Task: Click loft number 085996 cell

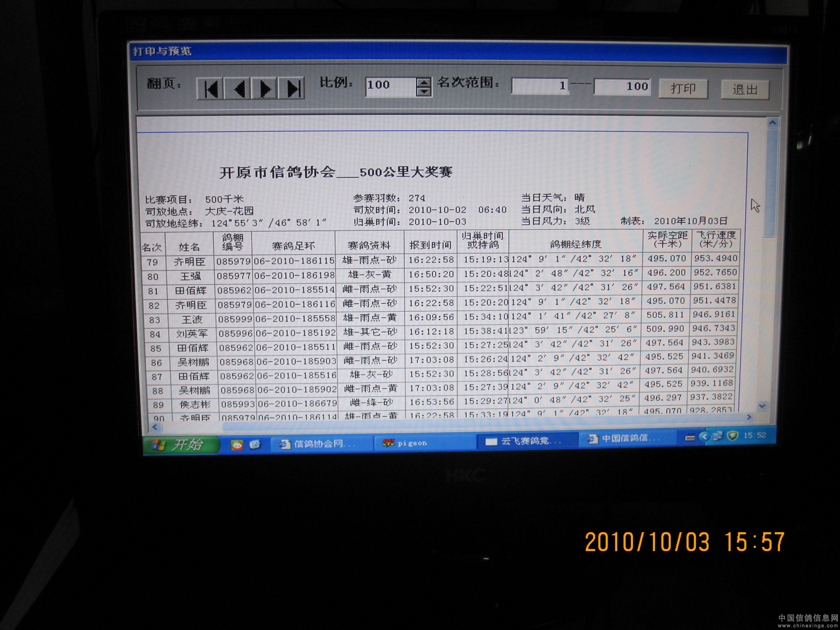Action: (x=235, y=333)
